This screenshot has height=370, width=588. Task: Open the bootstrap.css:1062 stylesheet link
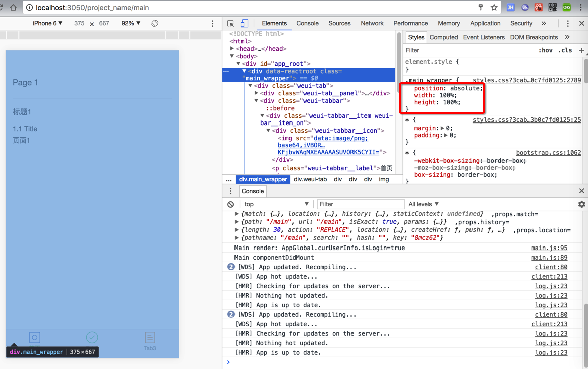(548, 153)
